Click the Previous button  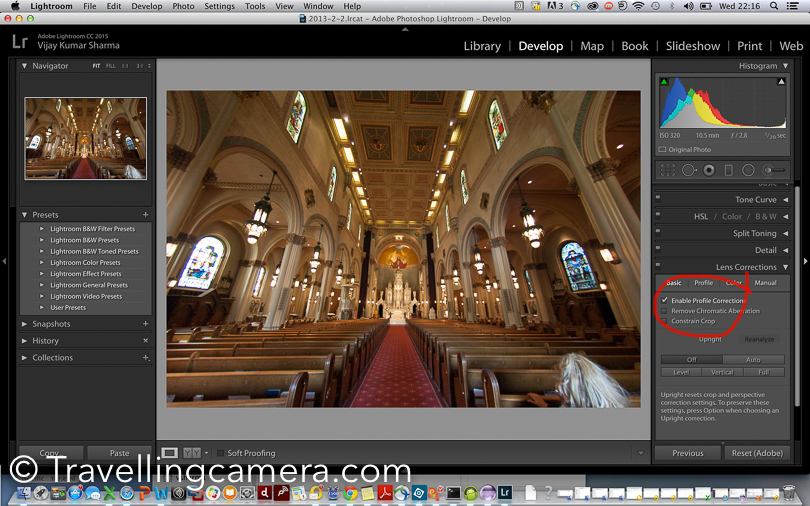tap(688, 453)
